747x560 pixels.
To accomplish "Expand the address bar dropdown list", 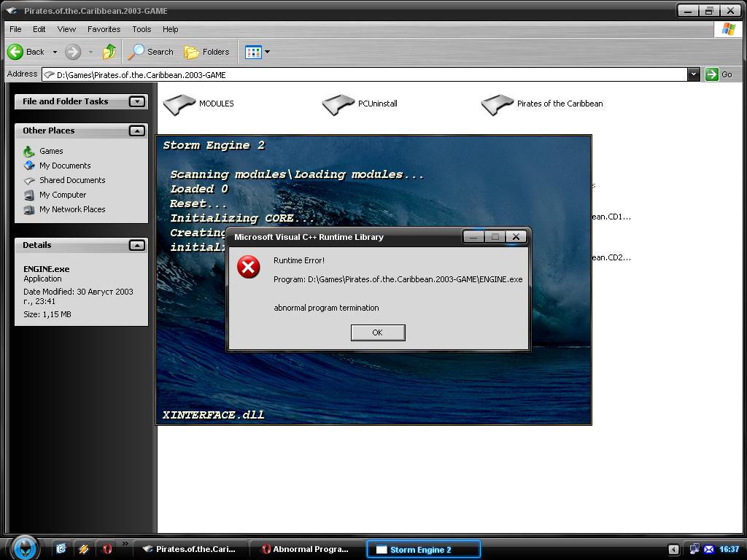I will [x=694, y=74].
